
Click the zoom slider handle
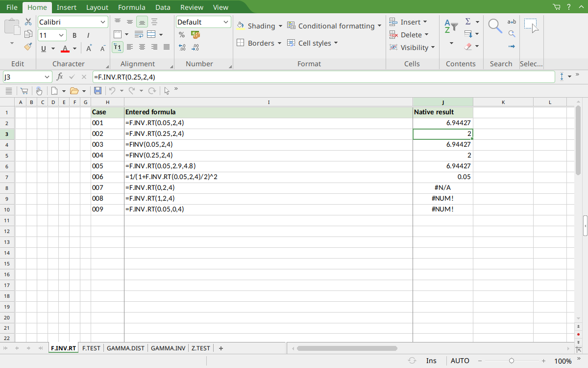(x=512, y=361)
